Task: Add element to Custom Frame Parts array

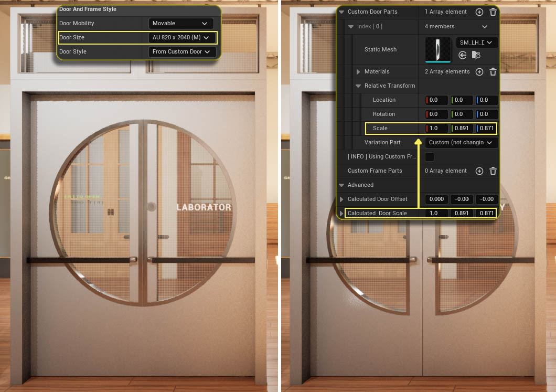Action: tap(479, 171)
